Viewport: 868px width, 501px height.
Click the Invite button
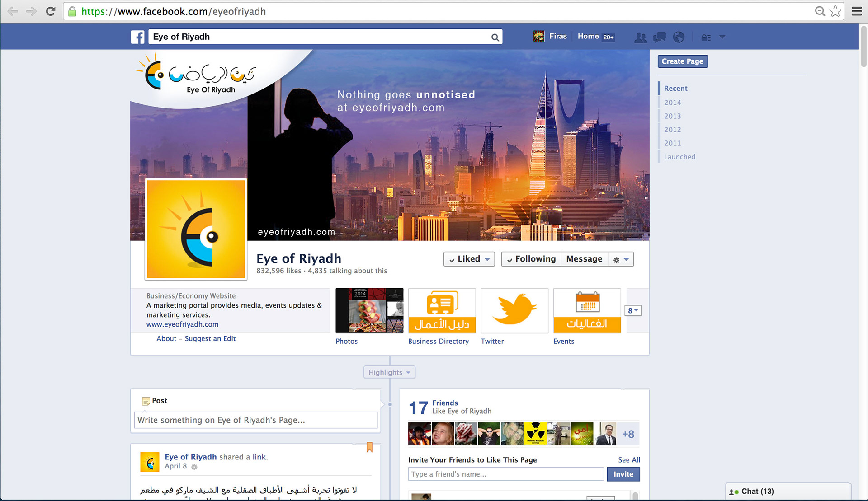(623, 474)
